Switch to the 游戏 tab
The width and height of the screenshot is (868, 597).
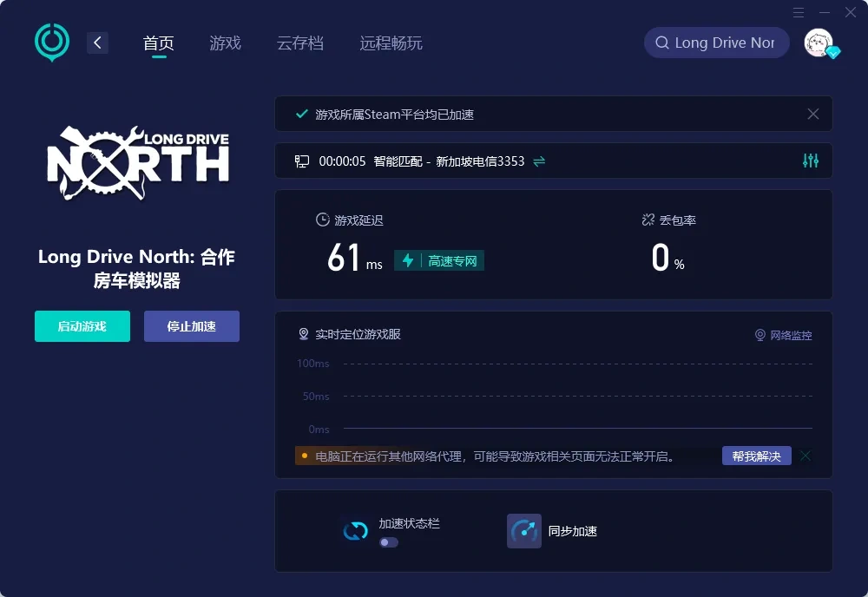coord(225,42)
